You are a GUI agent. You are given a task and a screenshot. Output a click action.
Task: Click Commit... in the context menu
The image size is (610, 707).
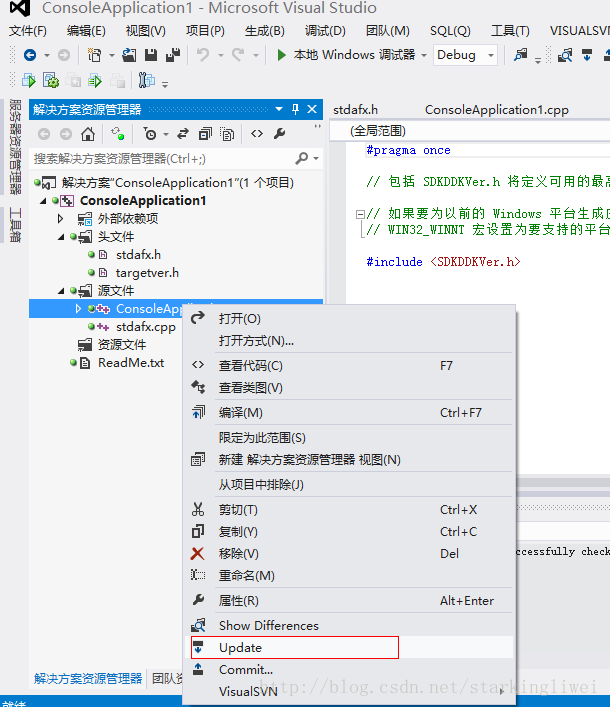tap(349, 670)
